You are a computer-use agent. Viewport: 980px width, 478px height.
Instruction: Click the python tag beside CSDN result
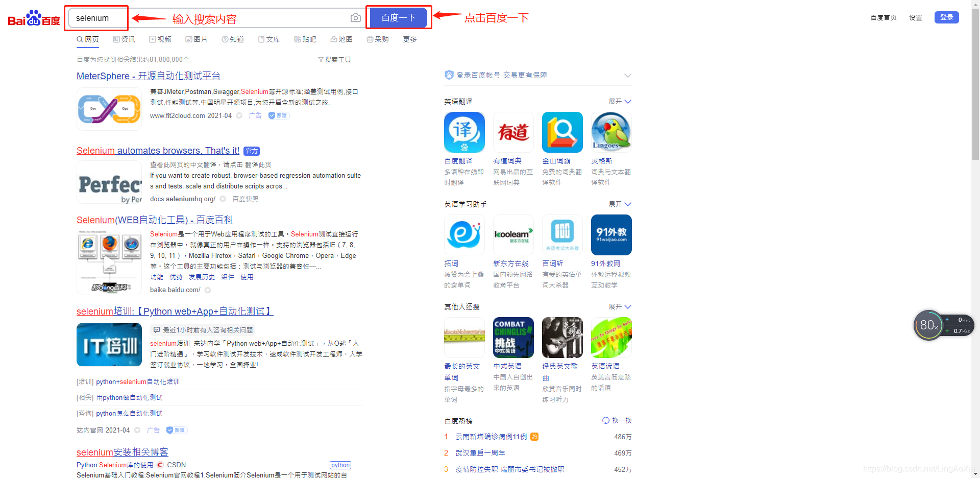click(340, 465)
